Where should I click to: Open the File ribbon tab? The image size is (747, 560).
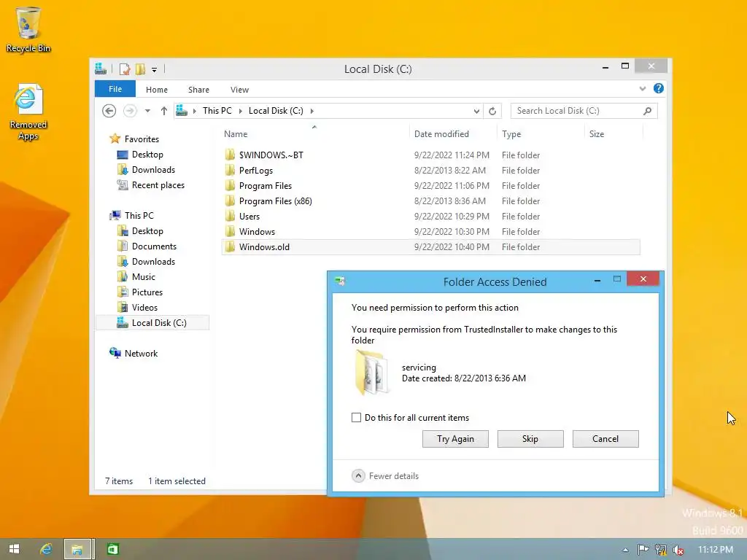115,89
